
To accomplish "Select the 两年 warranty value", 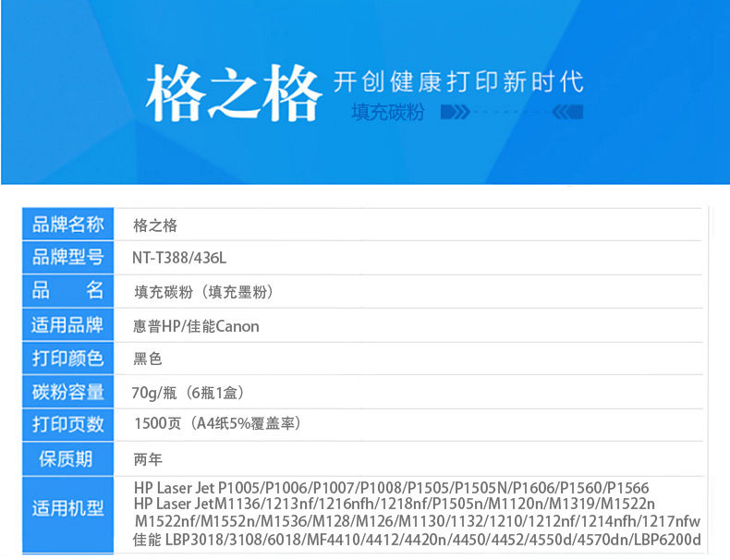I will 148,460.
